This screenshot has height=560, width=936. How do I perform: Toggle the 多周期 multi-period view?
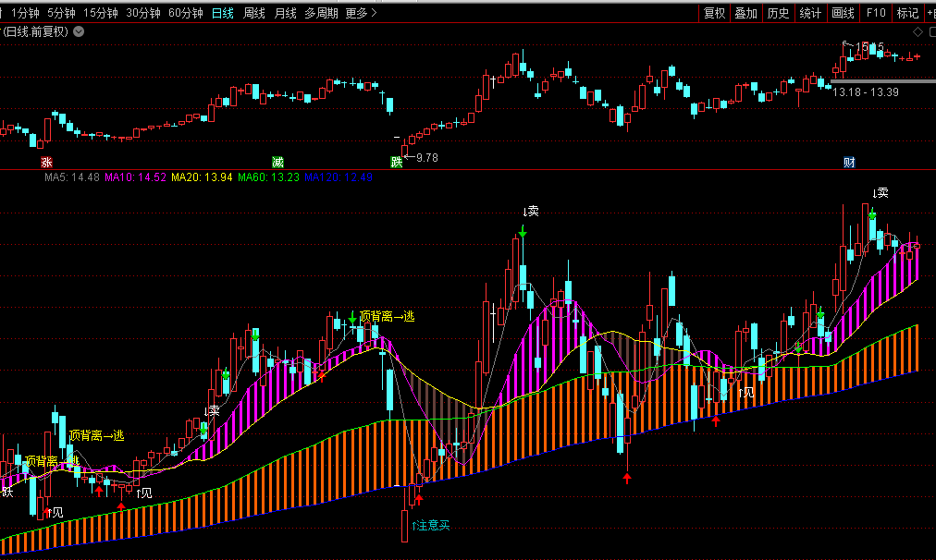click(x=322, y=13)
